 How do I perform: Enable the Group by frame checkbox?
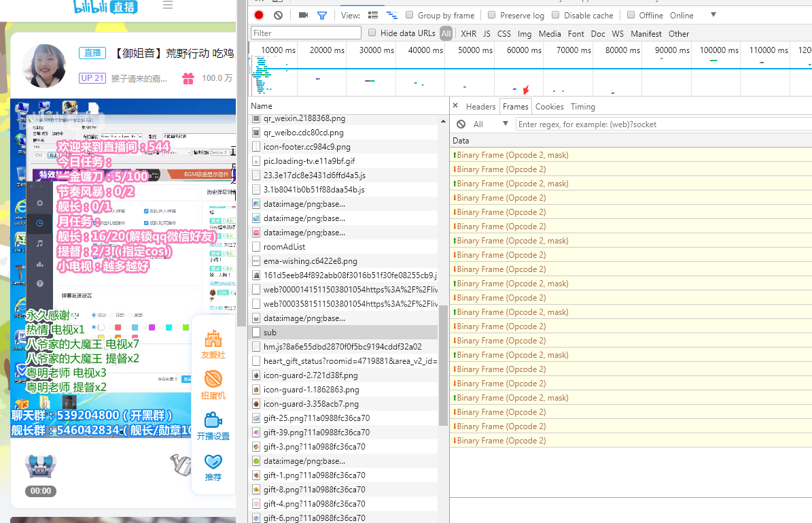click(x=410, y=15)
